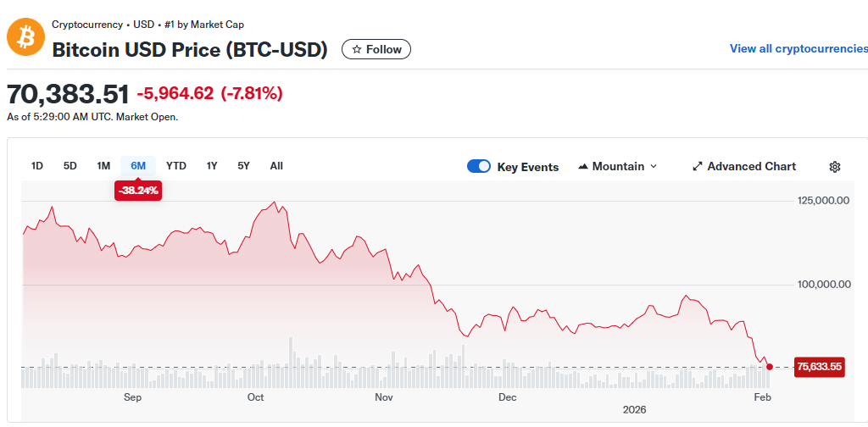868x427 pixels.
Task: Select the 6M time range tab
Action: (138, 166)
